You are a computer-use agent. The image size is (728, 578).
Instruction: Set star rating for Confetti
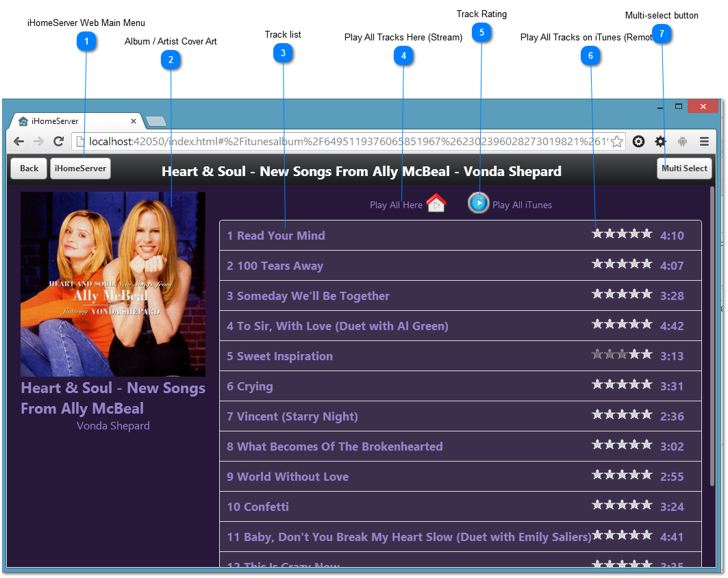(x=622, y=505)
